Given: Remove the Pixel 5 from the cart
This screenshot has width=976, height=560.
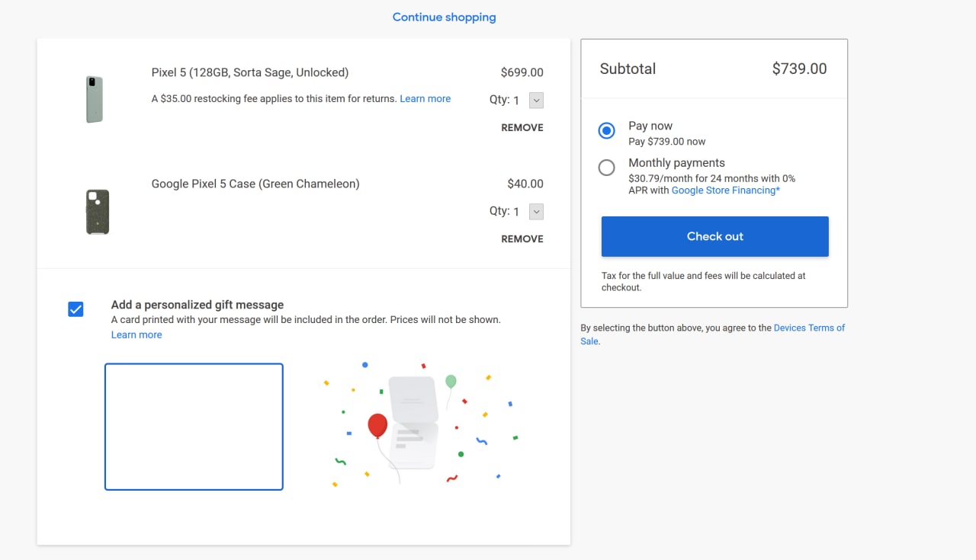Looking at the screenshot, I should click(522, 127).
